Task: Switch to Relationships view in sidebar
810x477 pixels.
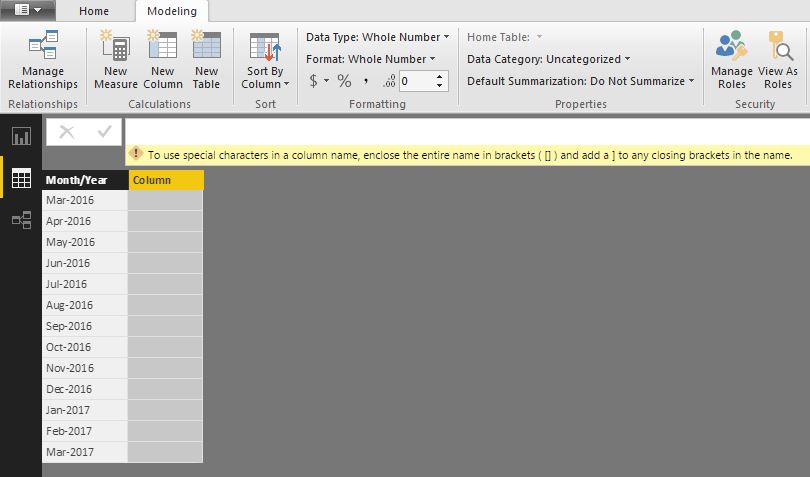Action: [x=21, y=220]
